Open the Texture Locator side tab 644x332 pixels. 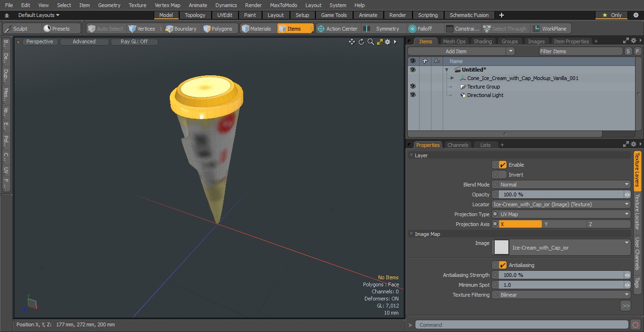(x=637, y=212)
